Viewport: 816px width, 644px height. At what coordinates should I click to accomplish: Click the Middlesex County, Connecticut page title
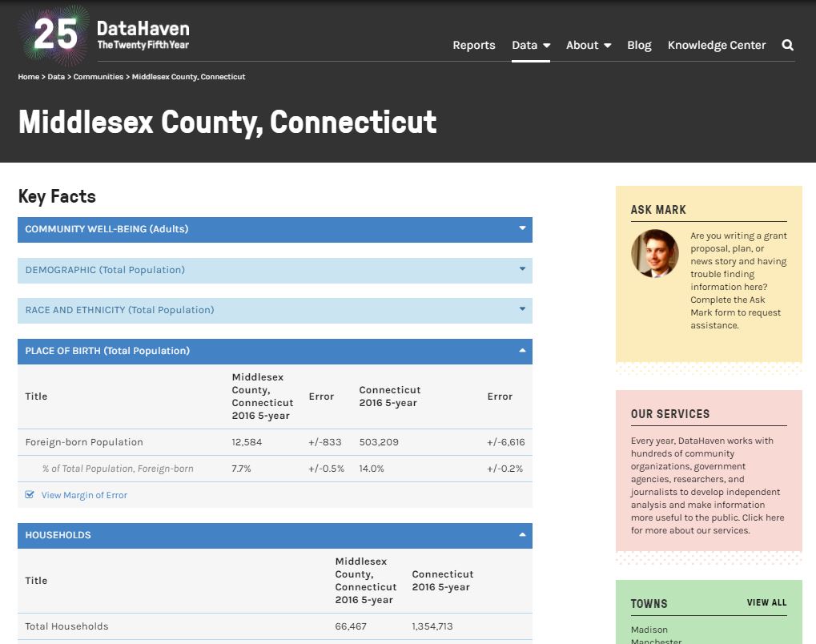[227, 123]
